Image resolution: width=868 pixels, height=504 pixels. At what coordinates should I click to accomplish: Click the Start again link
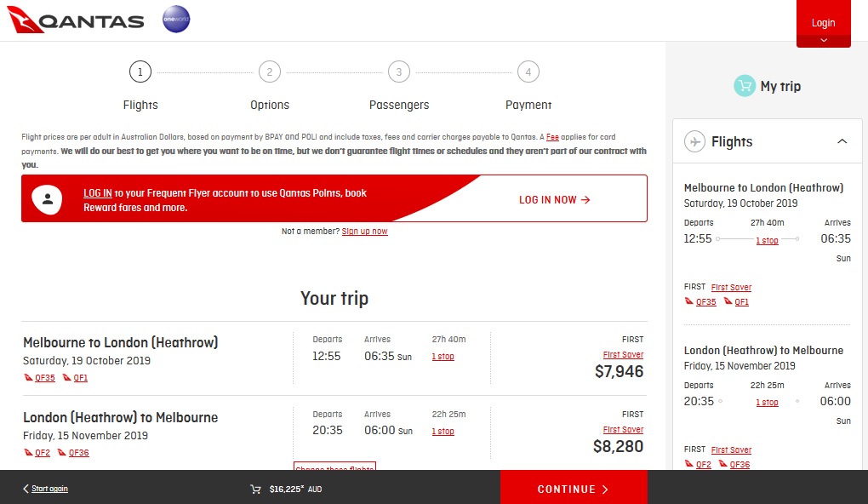[x=50, y=489]
